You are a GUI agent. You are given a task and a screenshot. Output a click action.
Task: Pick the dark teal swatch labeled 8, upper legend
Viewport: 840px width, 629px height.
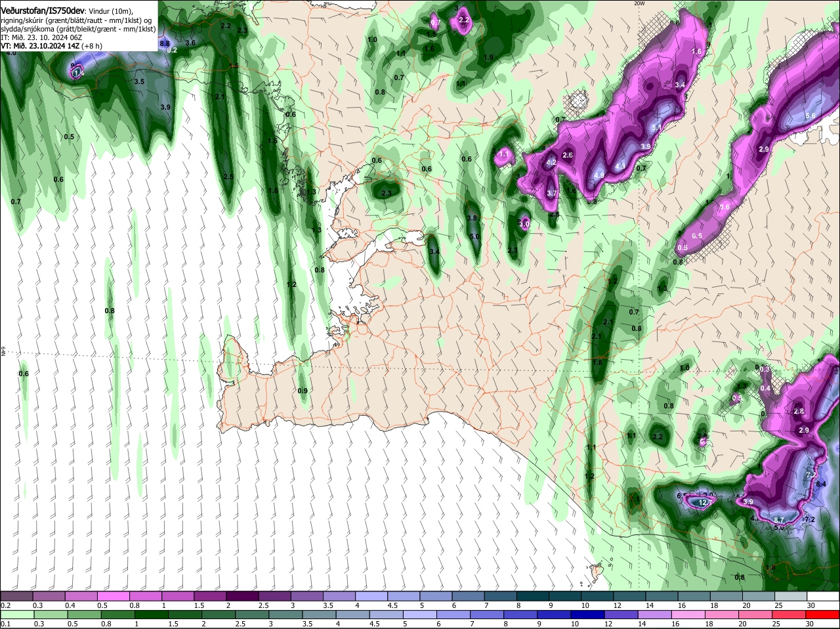tap(533, 596)
